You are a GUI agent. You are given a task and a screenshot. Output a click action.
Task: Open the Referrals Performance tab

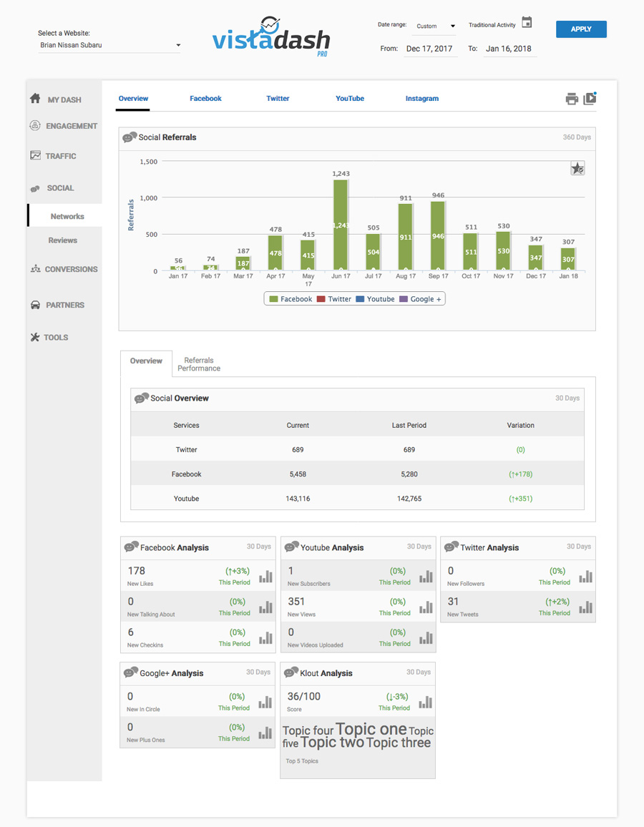point(199,364)
